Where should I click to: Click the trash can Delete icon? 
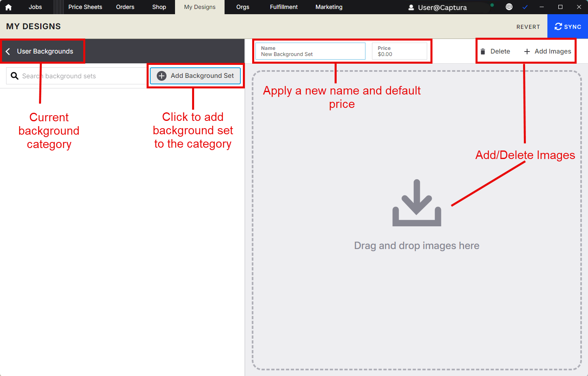point(483,52)
